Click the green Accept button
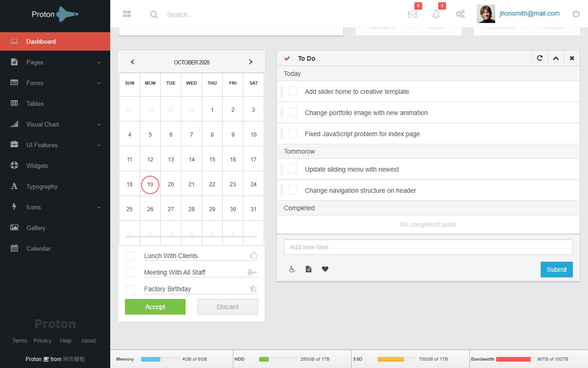The height and width of the screenshot is (368, 588). tap(155, 307)
